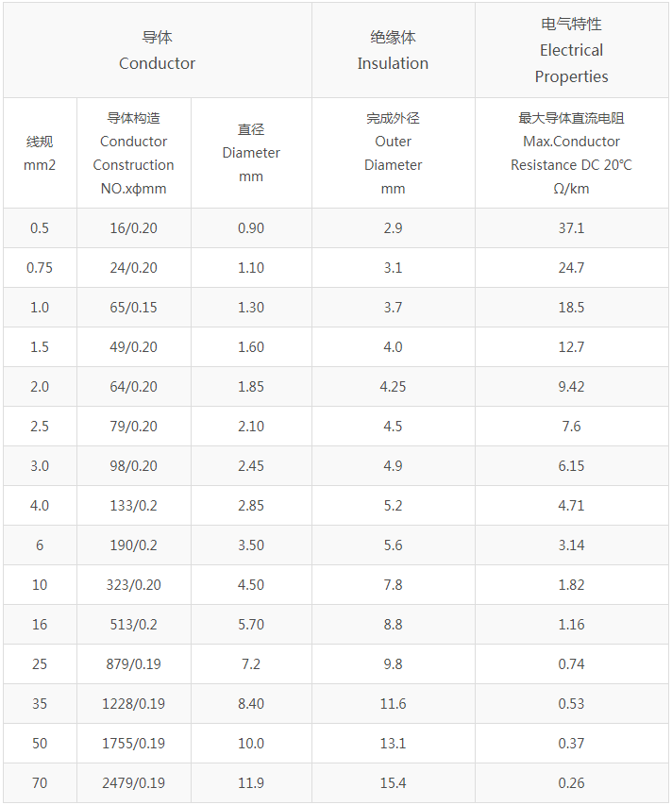Select the 133/0.2 construction cell
This screenshot has width=672, height=805.
coord(133,506)
